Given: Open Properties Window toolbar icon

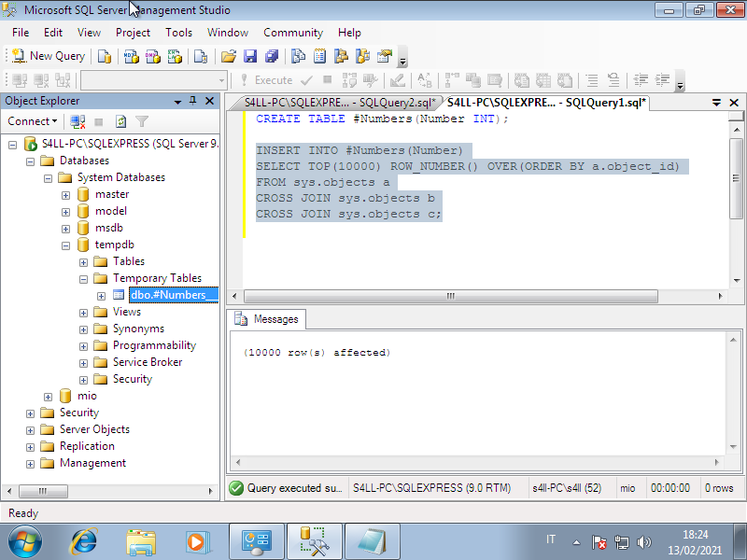Looking at the screenshot, I should click(x=385, y=56).
